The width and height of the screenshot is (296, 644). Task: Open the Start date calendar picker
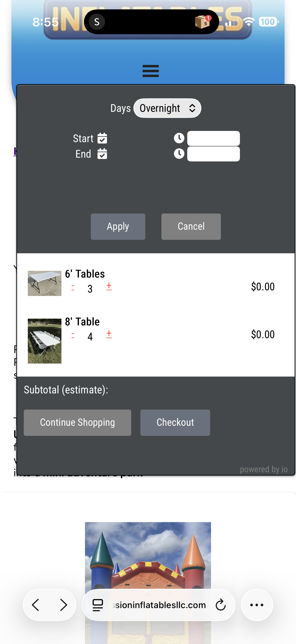[x=102, y=138]
